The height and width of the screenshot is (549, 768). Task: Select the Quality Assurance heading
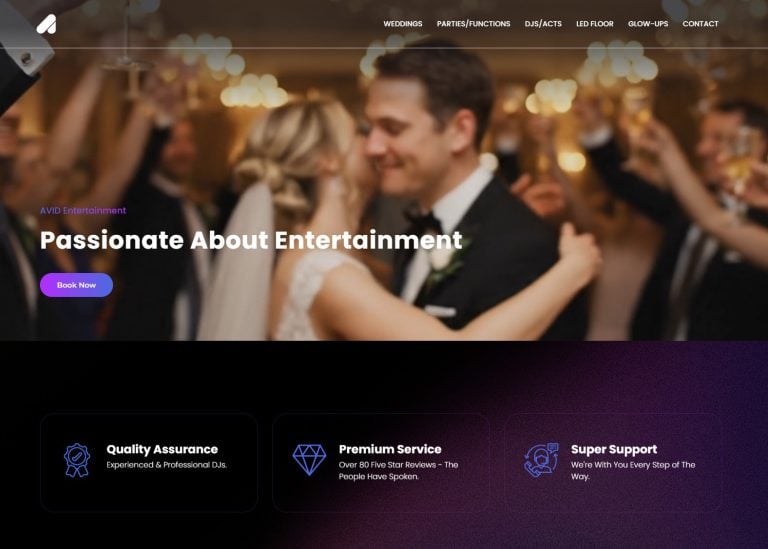[x=162, y=449]
